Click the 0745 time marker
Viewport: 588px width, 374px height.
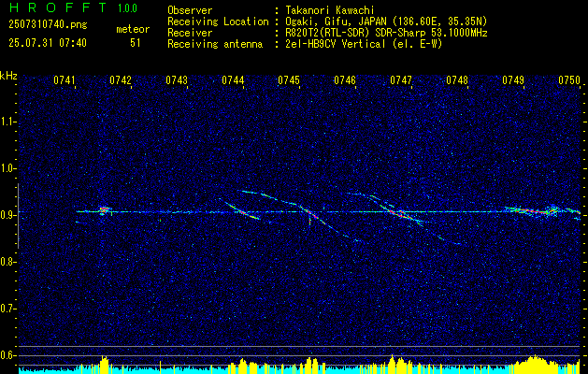289,80
